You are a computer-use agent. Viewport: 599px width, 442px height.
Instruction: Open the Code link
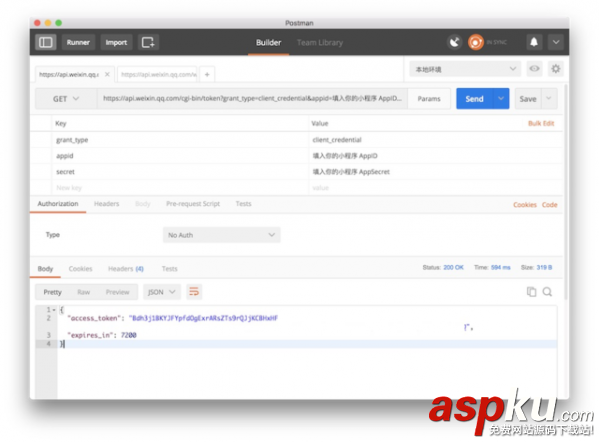549,205
